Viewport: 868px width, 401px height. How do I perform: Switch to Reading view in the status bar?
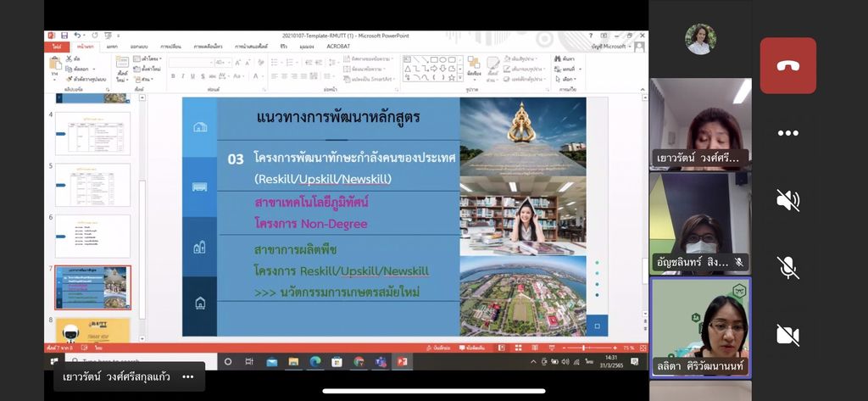point(535,348)
